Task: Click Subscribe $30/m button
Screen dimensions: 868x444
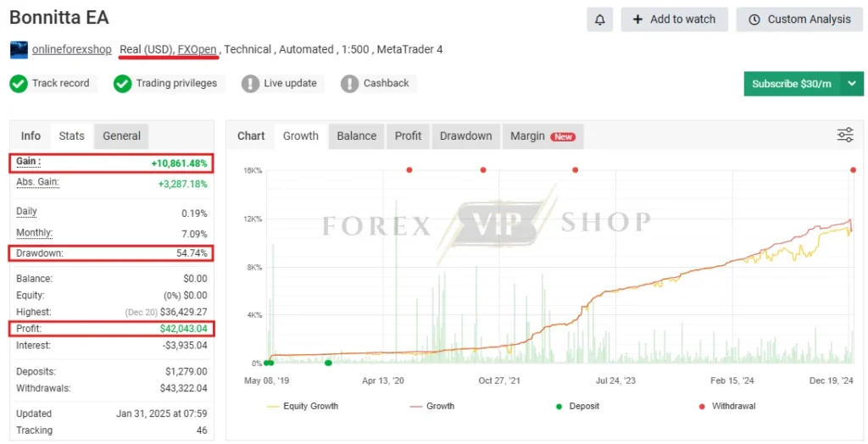Action: click(x=792, y=84)
